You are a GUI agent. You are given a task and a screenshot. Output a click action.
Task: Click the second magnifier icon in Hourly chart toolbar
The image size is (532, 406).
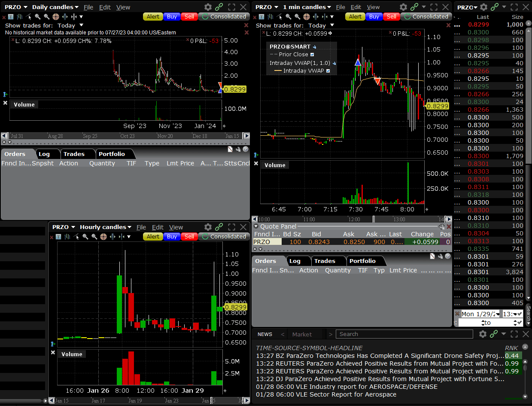[94, 237]
